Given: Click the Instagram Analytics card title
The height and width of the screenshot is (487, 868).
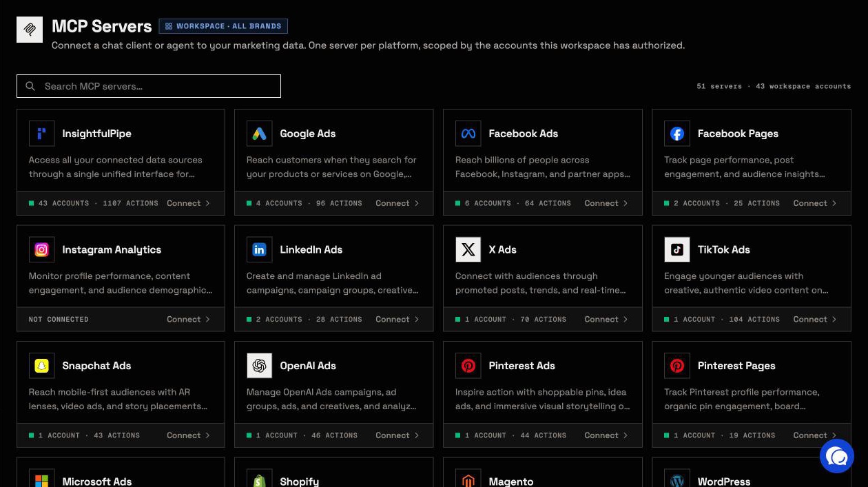Looking at the screenshot, I should [x=112, y=249].
